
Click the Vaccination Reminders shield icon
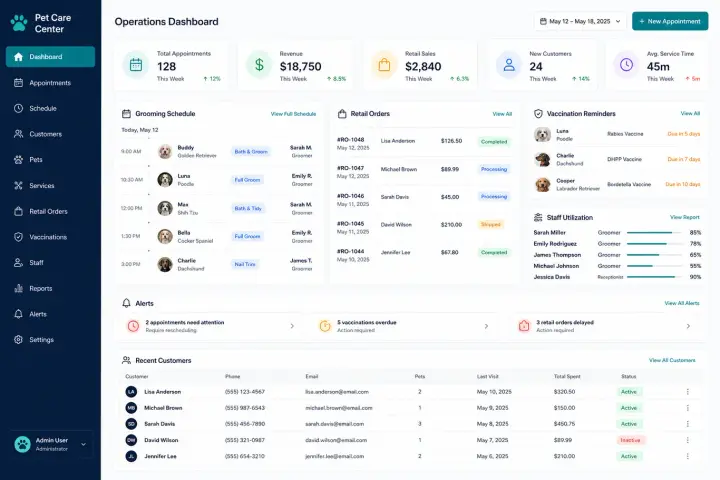(x=538, y=113)
